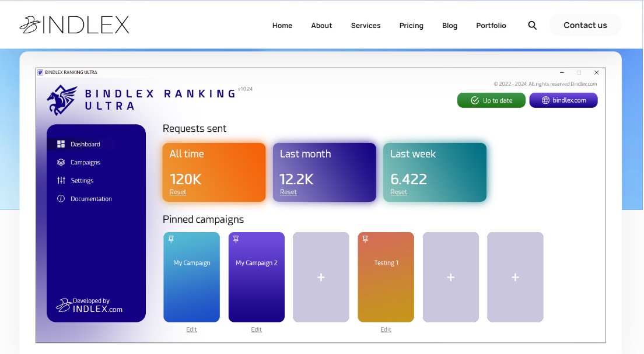Open the Testing 1 pinned card
Viewport: 644px width, 354px height.
386,277
